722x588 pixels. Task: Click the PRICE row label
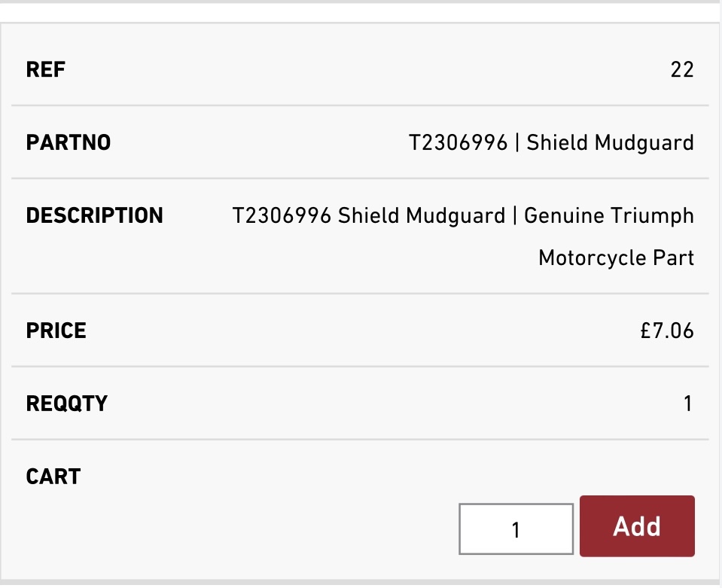(x=56, y=331)
